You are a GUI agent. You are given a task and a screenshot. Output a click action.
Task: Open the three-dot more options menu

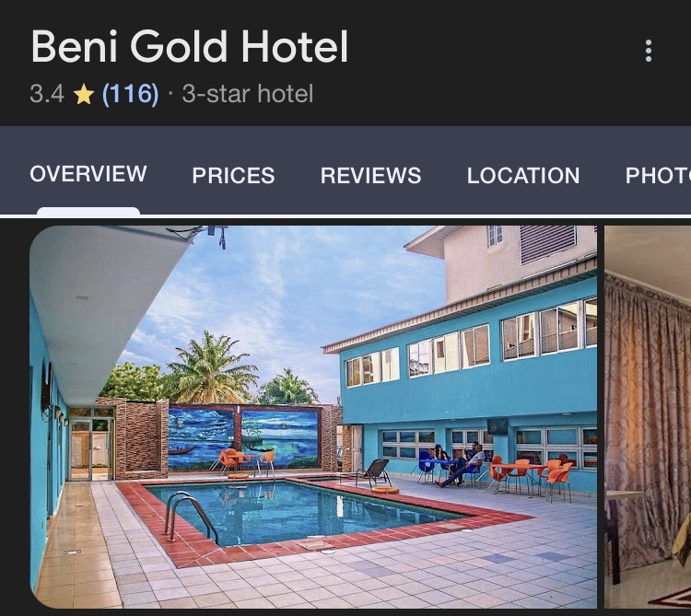click(649, 51)
